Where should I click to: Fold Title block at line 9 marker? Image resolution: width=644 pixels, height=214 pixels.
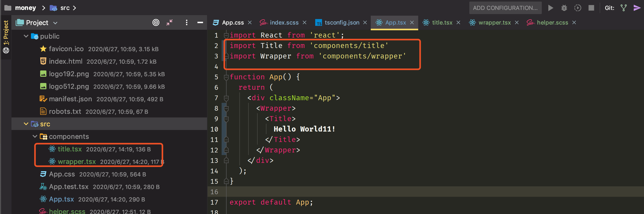226,119
